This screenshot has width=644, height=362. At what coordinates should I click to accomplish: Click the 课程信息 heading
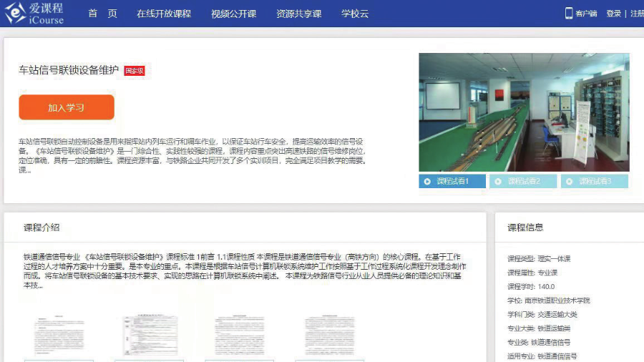click(x=525, y=228)
